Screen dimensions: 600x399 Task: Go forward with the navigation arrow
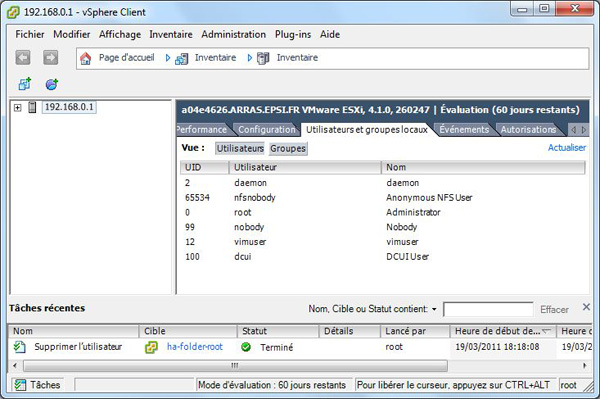(x=51, y=58)
